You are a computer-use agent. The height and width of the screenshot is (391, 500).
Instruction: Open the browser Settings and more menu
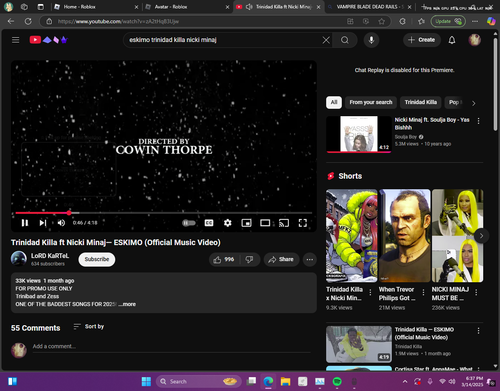pyautogui.click(x=475, y=21)
